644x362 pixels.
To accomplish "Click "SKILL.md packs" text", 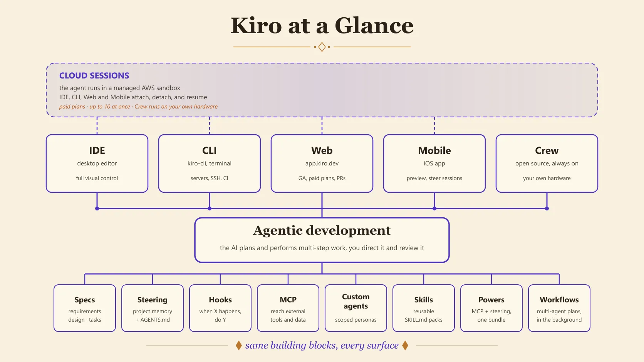I will pyautogui.click(x=424, y=320).
